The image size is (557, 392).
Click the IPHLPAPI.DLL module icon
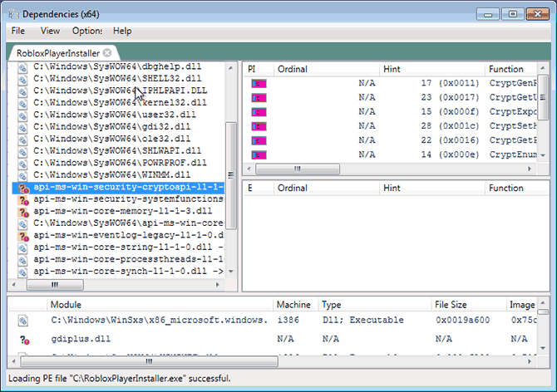pos(22,91)
